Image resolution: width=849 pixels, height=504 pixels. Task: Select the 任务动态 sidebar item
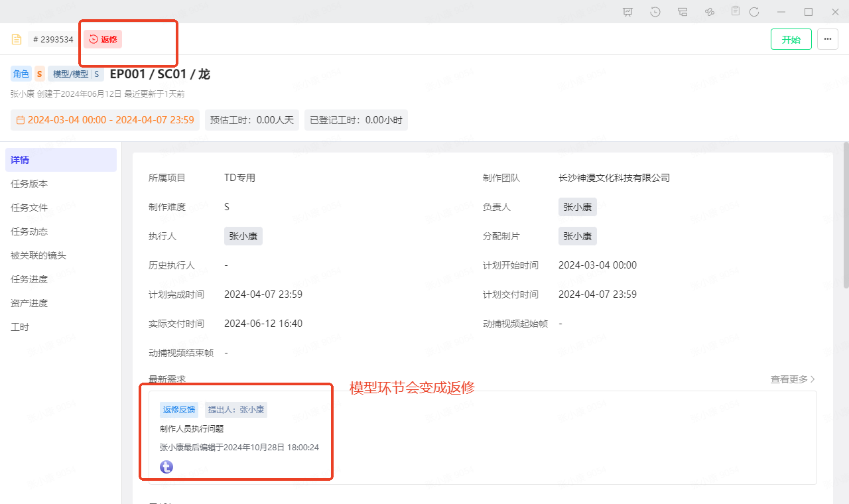pyautogui.click(x=29, y=231)
